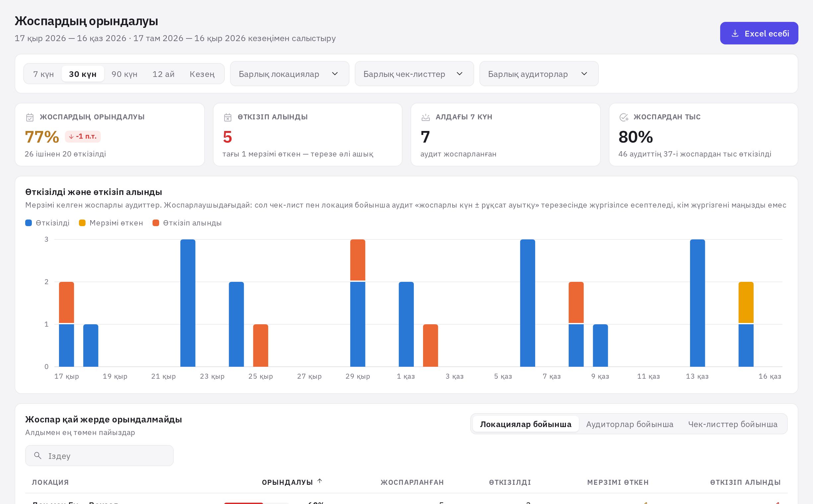
Task: Click the text 26 ішінен 20 өткізілді
Action: pos(65,154)
